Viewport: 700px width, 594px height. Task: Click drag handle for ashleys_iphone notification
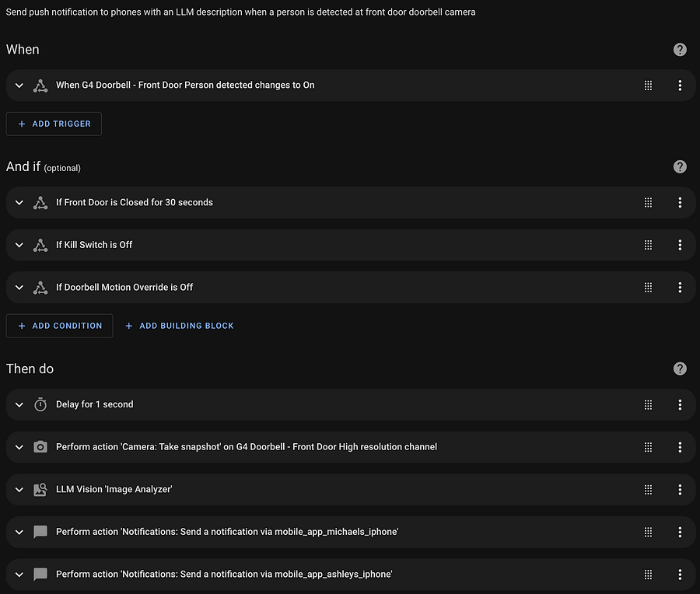pyautogui.click(x=648, y=575)
